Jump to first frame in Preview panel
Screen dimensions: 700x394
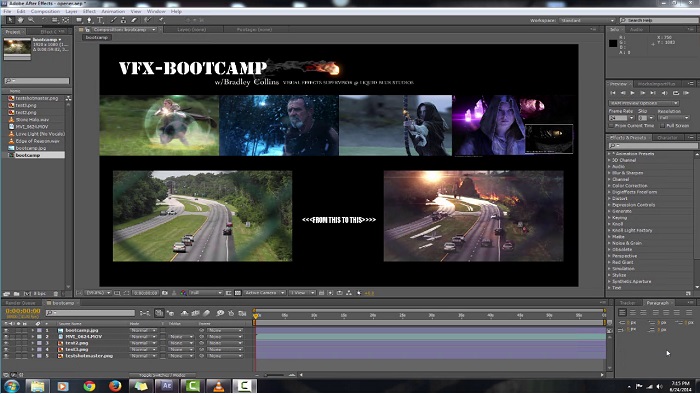[612, 93]
